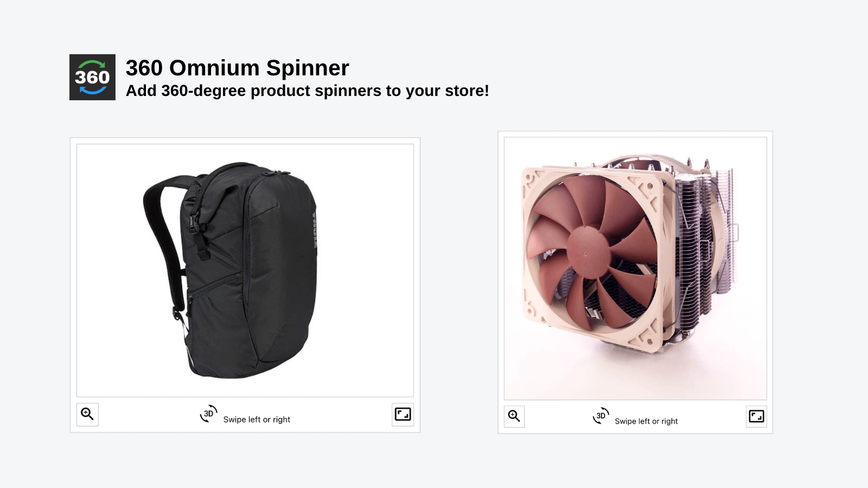Click the cooler viewer's outer frame border
The height and width of the screenshot is (488, 868).
635,131
